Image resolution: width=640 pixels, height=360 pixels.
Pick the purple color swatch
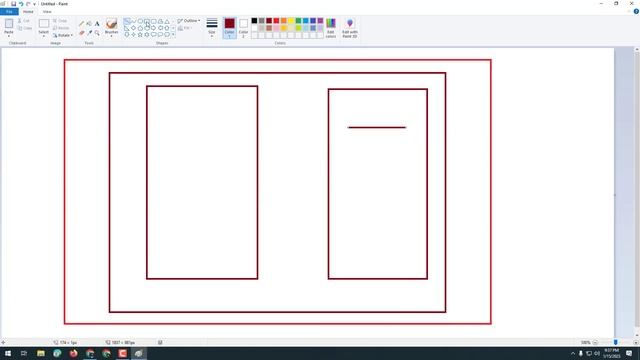pyautogui.click(x=320, y=21)
